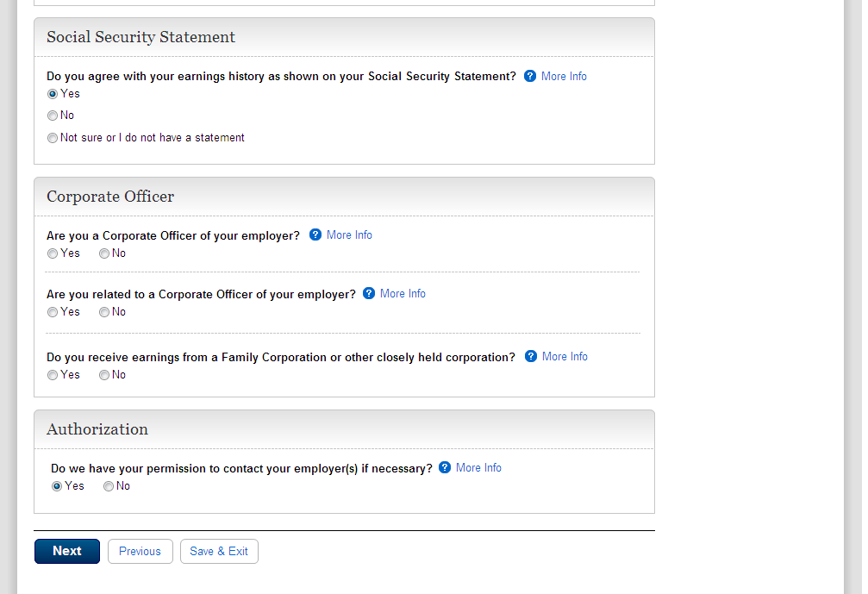Click help icon for related Corporate Officer question
868x594 pixels.
coord(369,293)
